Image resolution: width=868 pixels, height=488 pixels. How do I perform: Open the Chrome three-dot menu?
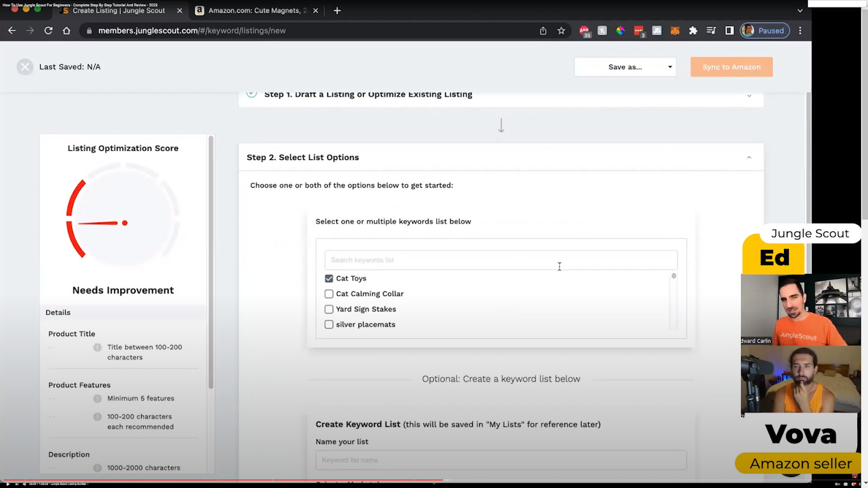(x=800, y=31)
